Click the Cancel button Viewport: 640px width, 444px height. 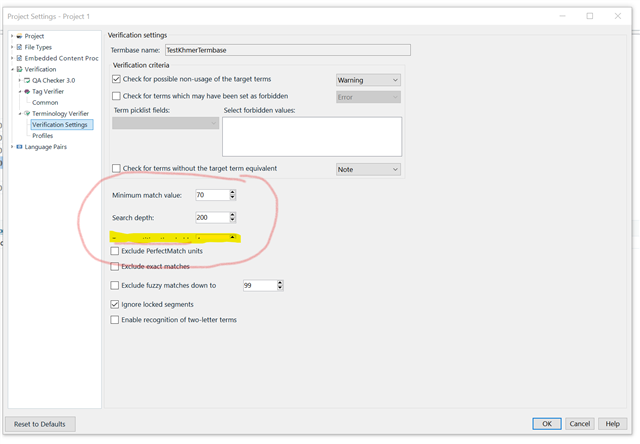(580, 424)
